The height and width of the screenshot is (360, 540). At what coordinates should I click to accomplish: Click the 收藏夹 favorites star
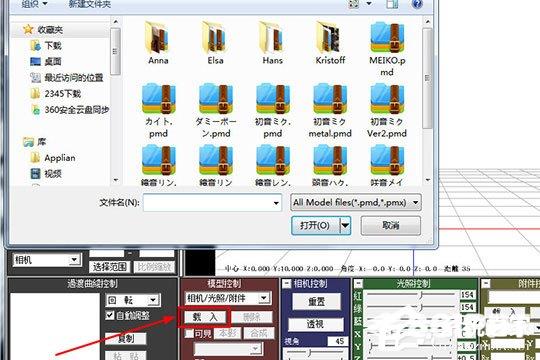pos(28,29)
